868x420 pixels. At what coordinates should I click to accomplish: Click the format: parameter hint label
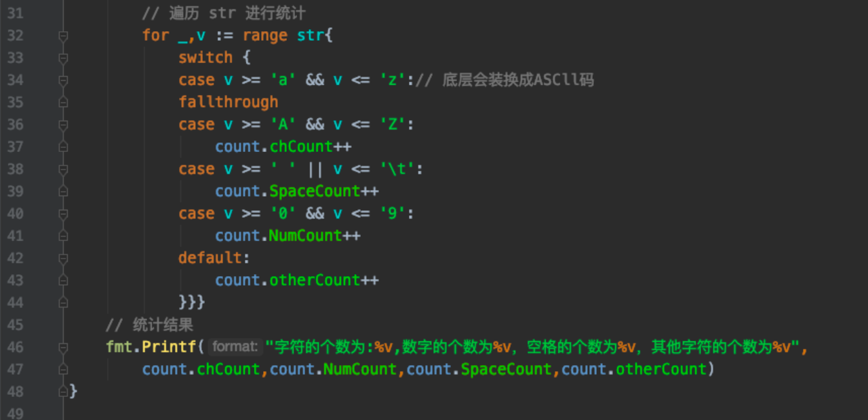coord(235,347)
